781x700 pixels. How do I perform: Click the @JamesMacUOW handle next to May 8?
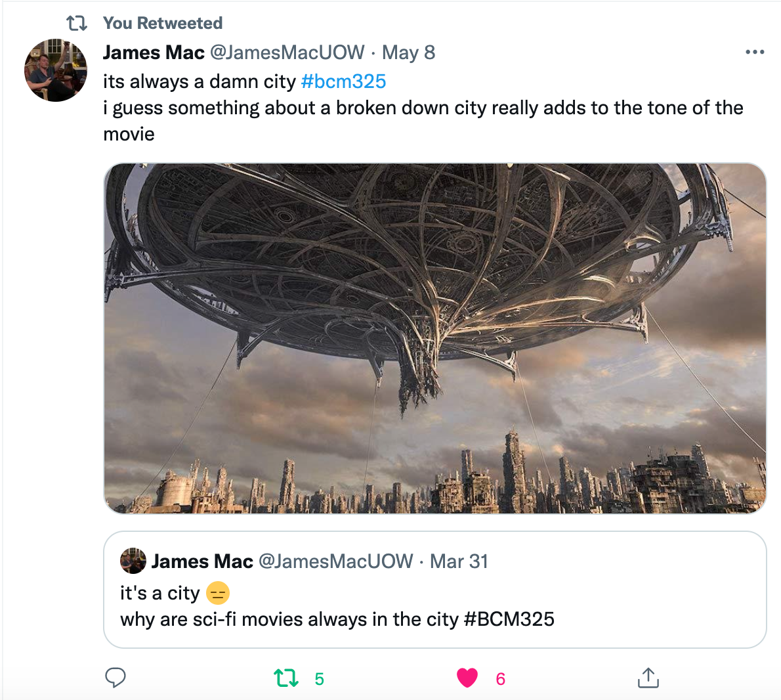287,53
